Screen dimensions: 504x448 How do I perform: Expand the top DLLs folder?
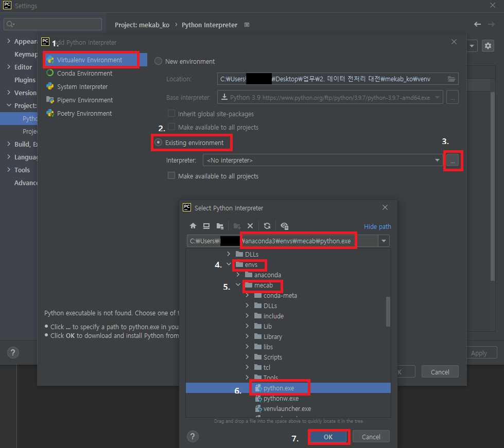[229, 254]
